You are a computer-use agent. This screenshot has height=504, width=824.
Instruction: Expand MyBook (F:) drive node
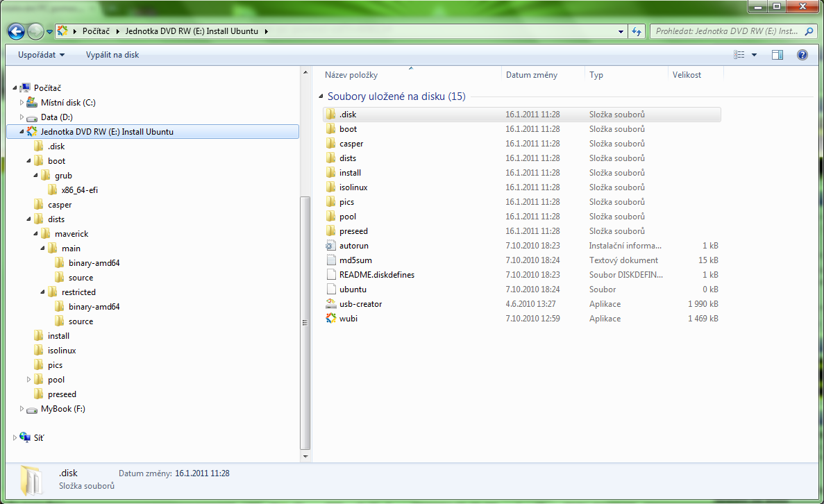22,408
